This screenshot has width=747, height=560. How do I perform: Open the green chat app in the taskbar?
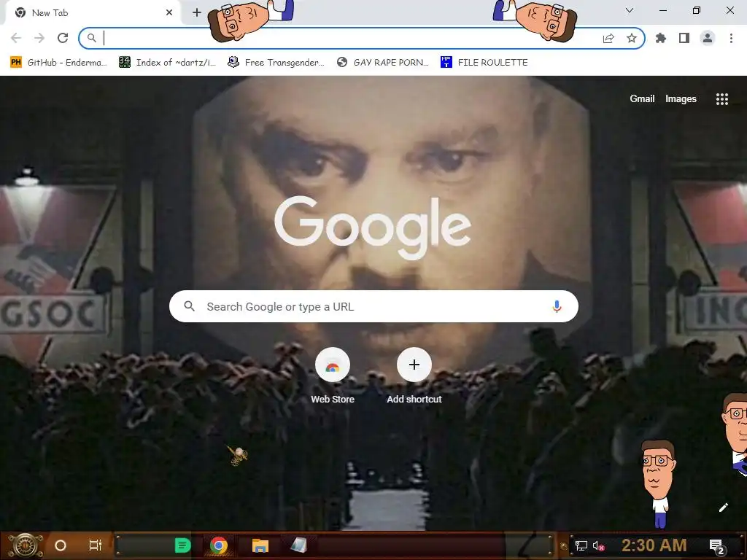pos(182,545)
